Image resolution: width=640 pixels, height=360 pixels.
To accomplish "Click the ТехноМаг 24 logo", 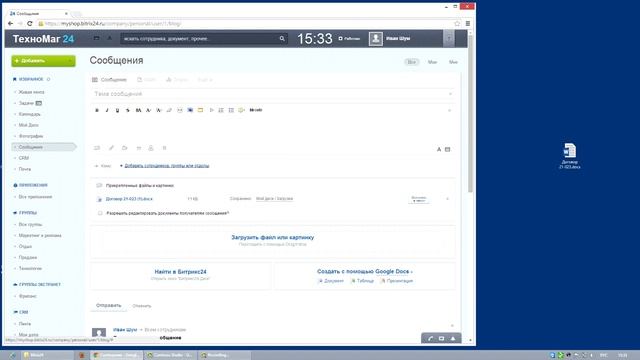I will click(x=43, y=39).
